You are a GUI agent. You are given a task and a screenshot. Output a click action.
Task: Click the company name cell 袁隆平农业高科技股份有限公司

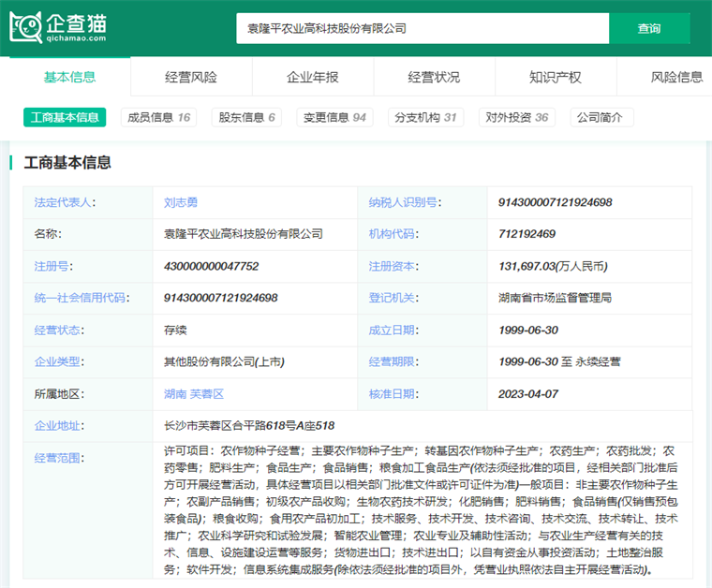[244, 234]
